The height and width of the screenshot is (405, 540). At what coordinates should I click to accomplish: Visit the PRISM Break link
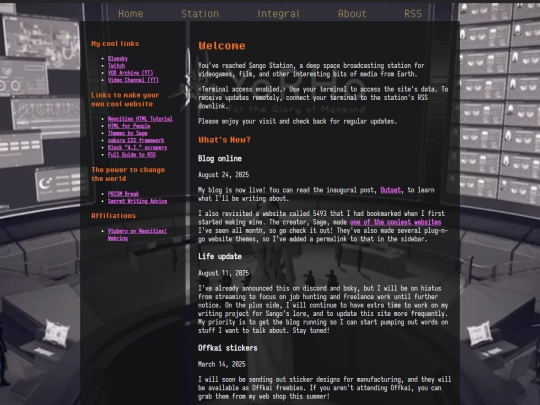click(x=123, y=194)
